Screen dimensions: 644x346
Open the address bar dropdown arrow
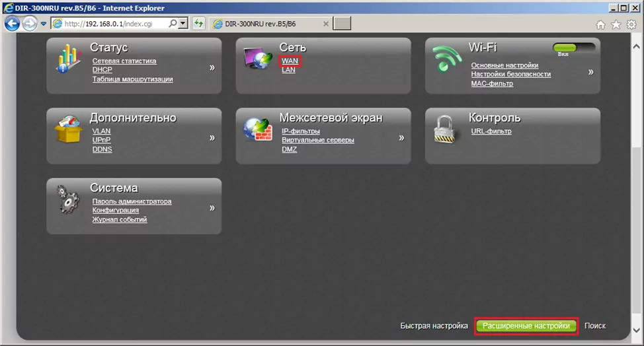click(x=183, y=23)
